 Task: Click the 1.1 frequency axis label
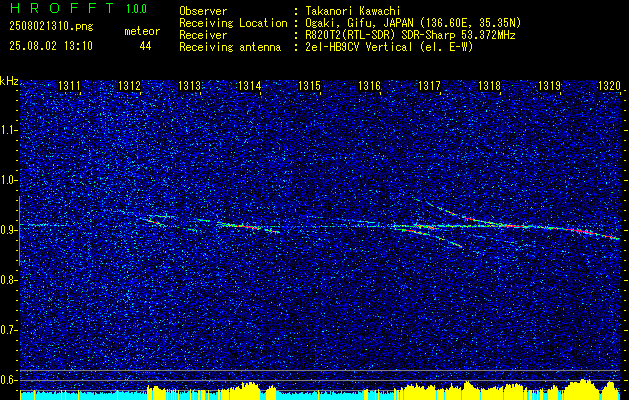click(x=8, y=130)
